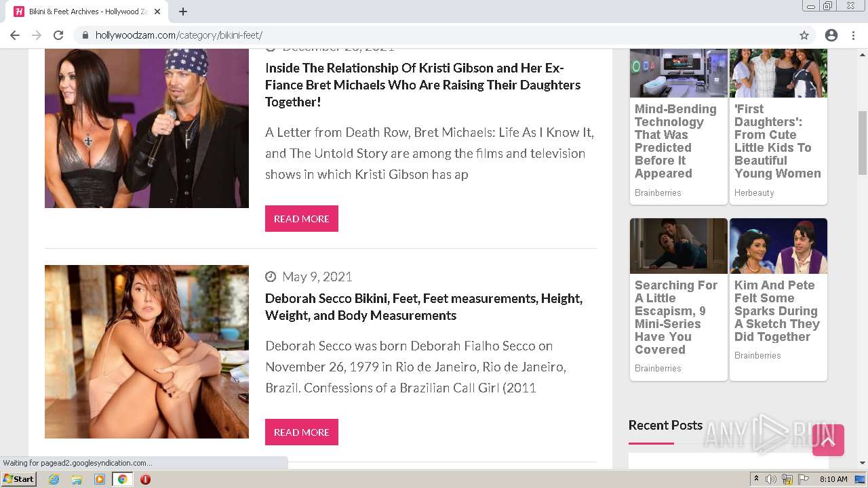Click Brainberries label under Kim And Pete
Image resolution: width=868 pixels, height=488 pixels.
tap(757, 356)
